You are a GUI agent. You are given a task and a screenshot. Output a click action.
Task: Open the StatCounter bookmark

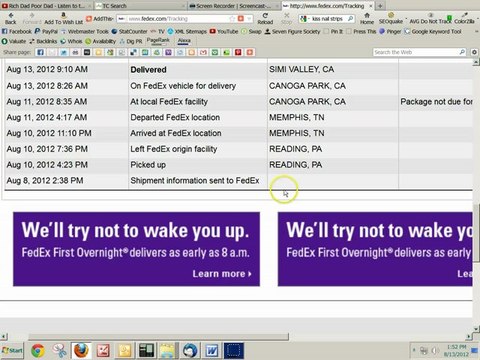[x=129, y=31]
